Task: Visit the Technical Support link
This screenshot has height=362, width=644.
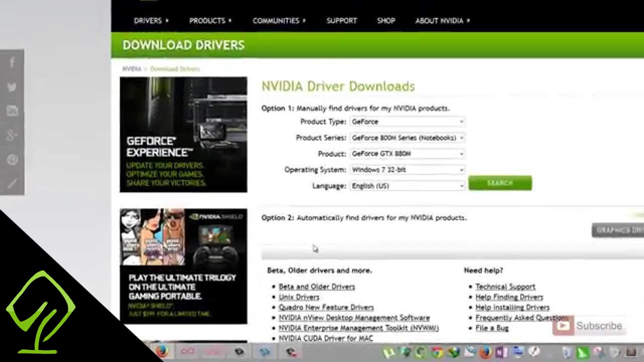Action: (x=505, y=287)
